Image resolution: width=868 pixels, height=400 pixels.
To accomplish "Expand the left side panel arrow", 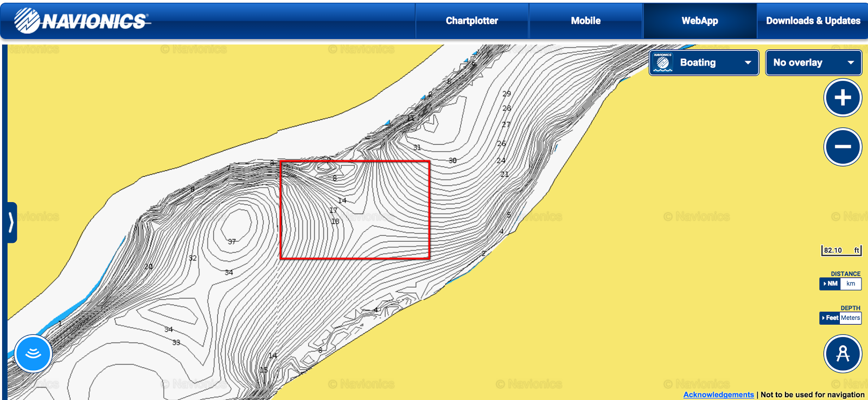I will coord(11,222).
